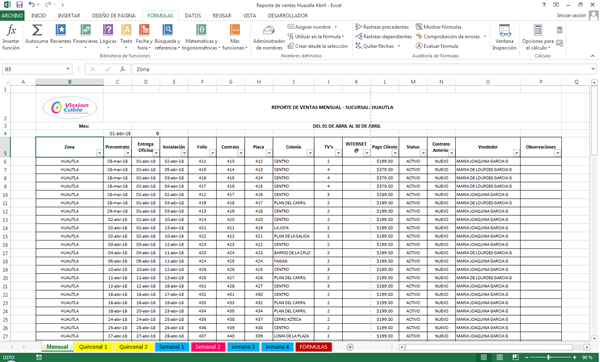Switch to the DESARROLLADOR ribbon tab
The width and height of the screenshot is (600, 362).
(288, 16)
